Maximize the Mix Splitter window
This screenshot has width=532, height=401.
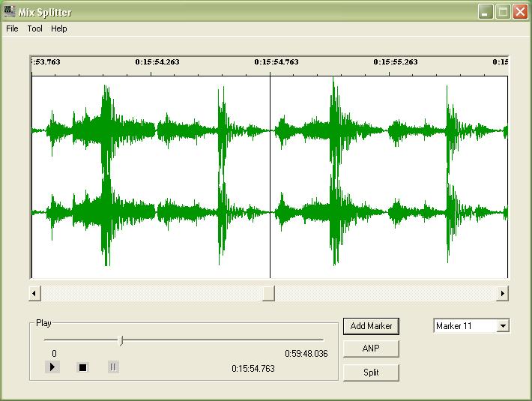point(503,11)
